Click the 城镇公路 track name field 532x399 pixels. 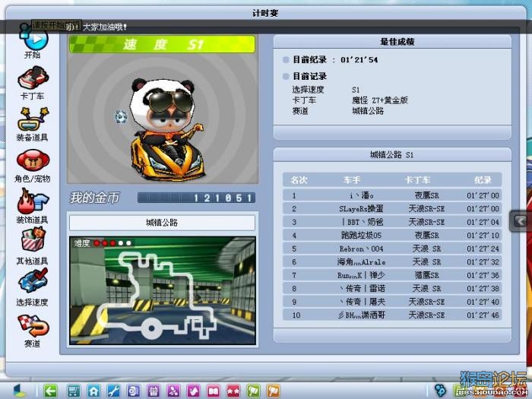(x=162, y=223)
